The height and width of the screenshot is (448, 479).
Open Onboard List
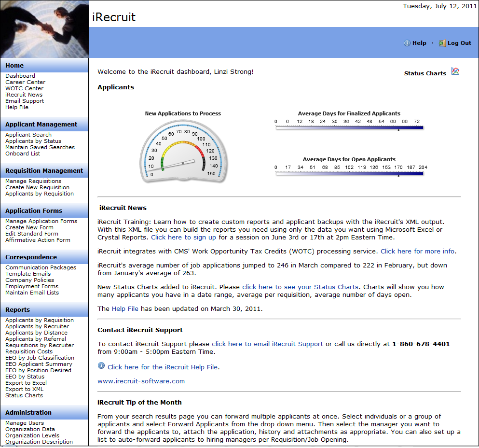tap(23, 154)
